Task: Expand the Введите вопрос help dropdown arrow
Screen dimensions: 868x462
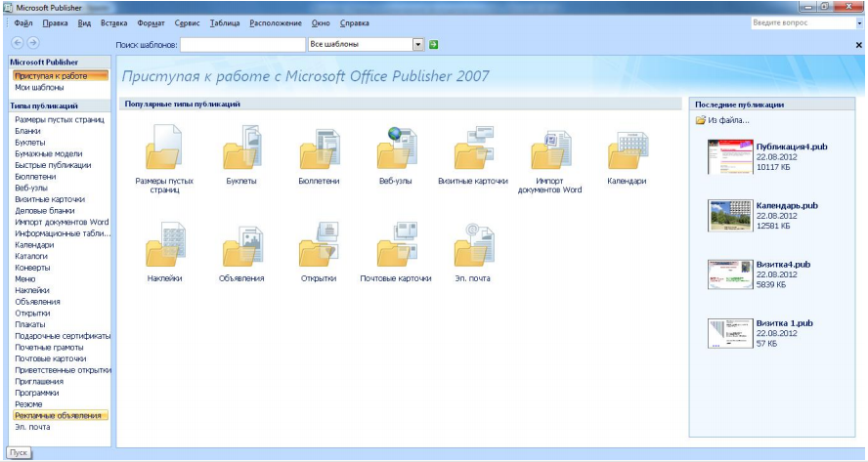Action: coord(859,23)
